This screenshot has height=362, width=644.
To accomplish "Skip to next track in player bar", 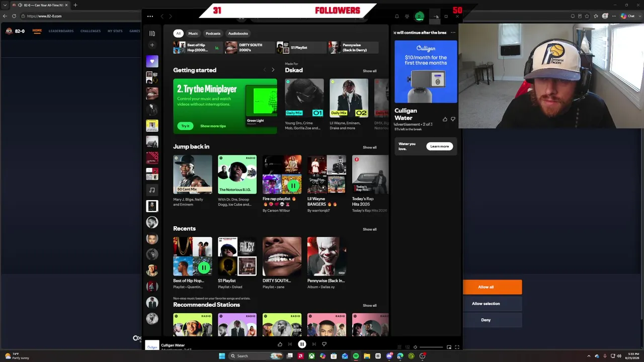I will pos(314,344).
